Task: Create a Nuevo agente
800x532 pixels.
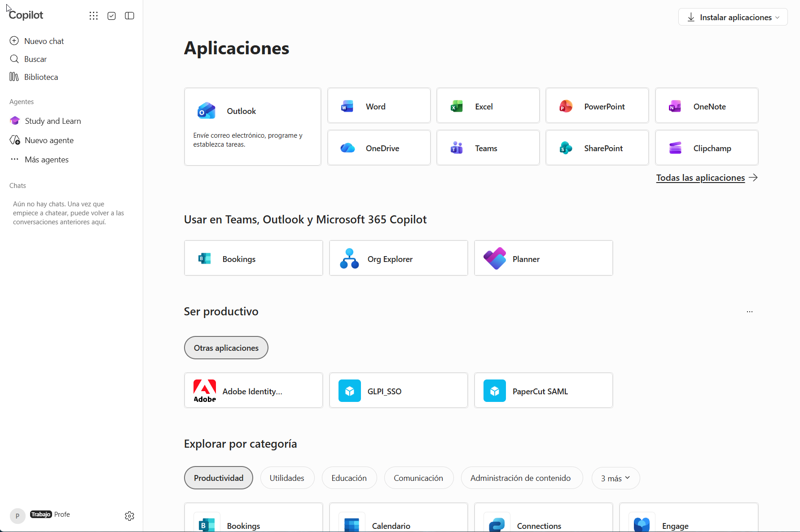Action: [x=42, y=140]
